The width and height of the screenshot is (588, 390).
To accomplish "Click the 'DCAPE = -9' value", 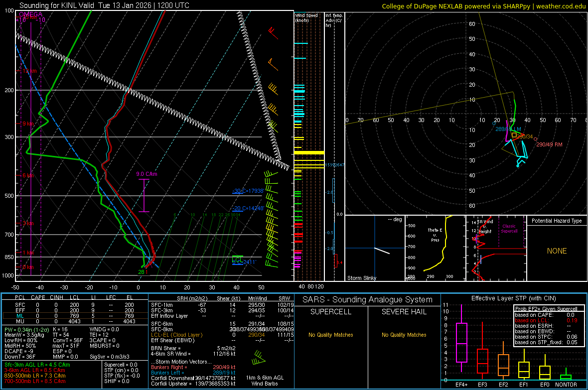I will pyautogui.click(x=19, y=351).
